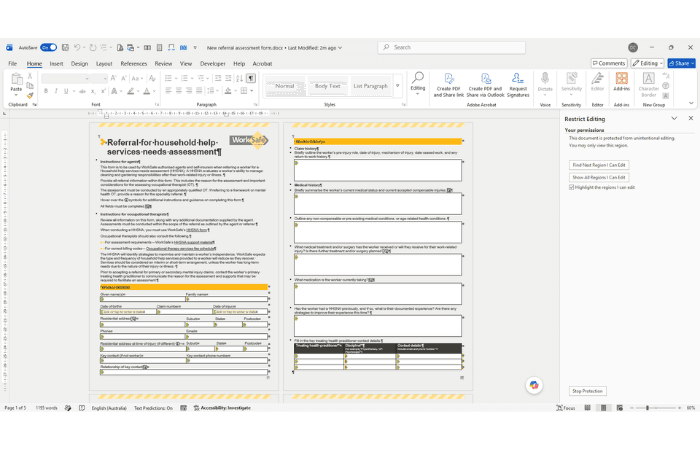700x450 pixels.
Task: Click the Focus mode button in the status bar
Action: (x=566, y=408)
